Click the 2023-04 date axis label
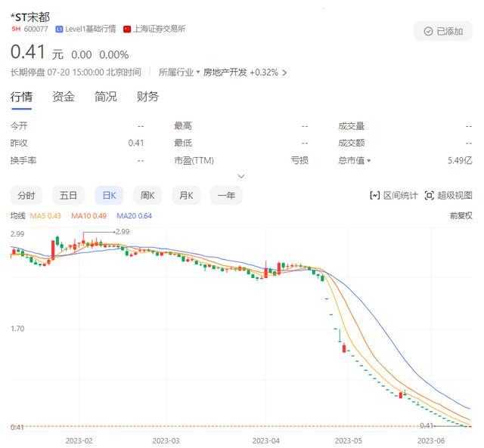The height and width of the screenshot is (448, 484). tap(265, 441)
